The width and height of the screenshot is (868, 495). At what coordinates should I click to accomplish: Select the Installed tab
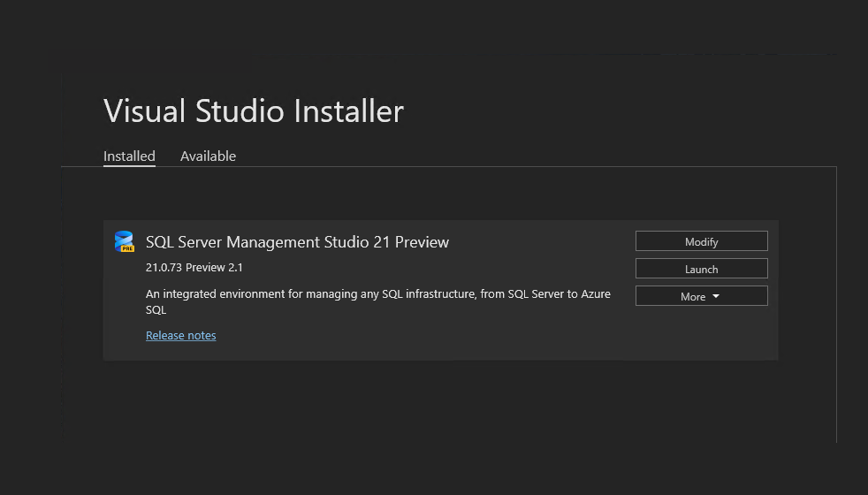(129, 156)
